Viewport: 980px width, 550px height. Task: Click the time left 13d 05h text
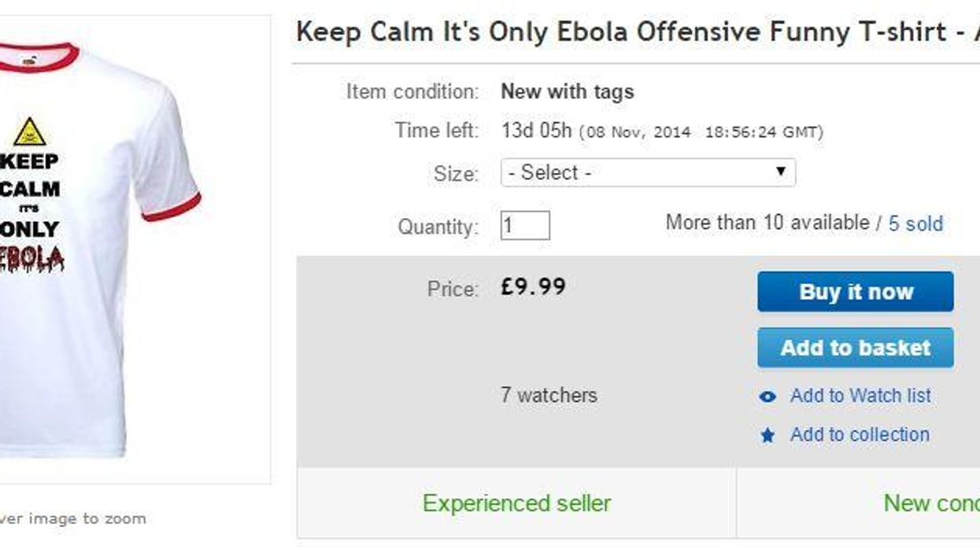tap(536, 131)
